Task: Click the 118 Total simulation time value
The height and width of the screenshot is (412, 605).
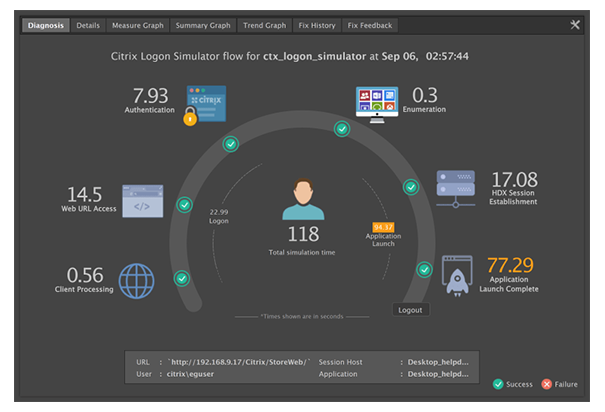Action: coord(303,234)
